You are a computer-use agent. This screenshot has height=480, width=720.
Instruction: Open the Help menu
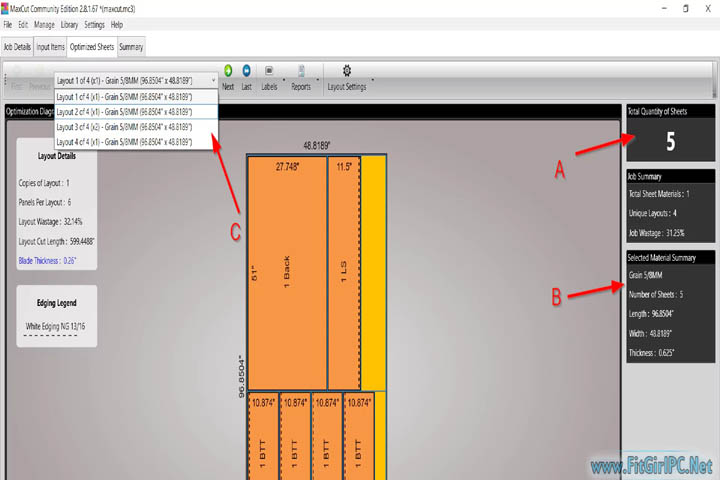117,25
